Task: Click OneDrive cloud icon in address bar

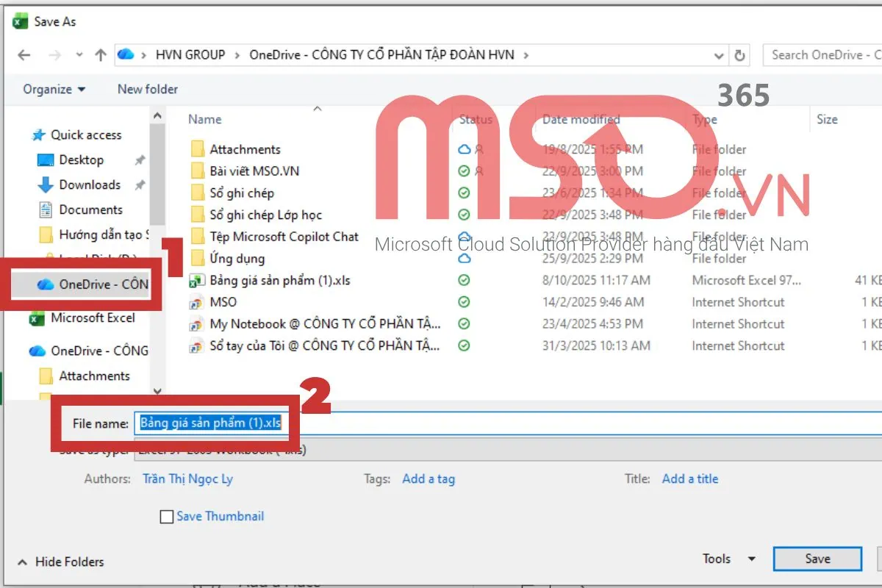Action: [x=126, y=55]
